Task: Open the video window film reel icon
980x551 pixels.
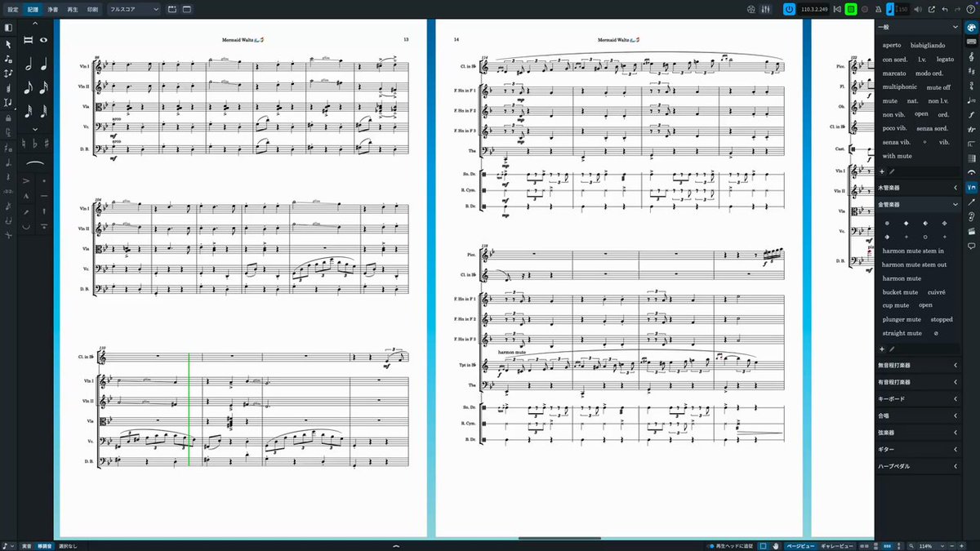Action: [x=751, y=9]
